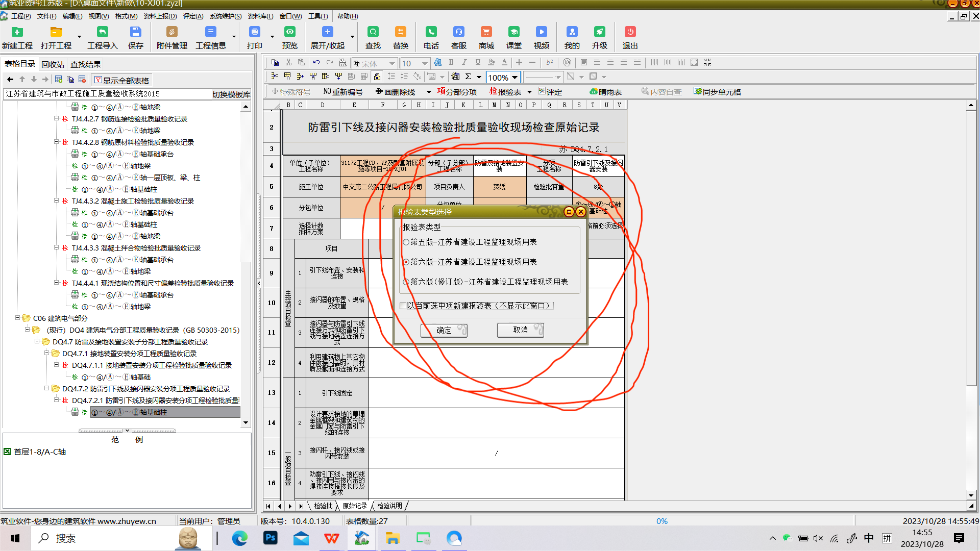The image size is (980, 551).
Task: Collapse TJ4.4.2.7 钢筋连接 tree node
Action: pos(56,118)
